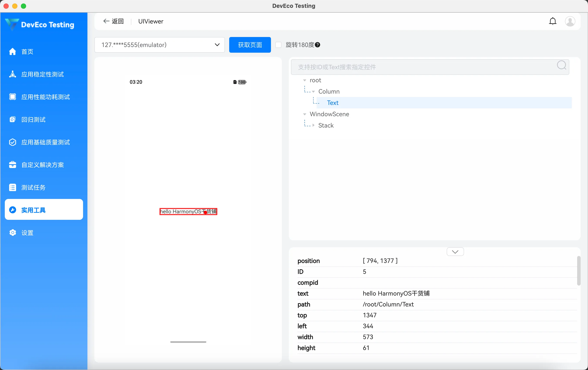Click the home icon for 首页
588x370 pixels.
(12, 52)
